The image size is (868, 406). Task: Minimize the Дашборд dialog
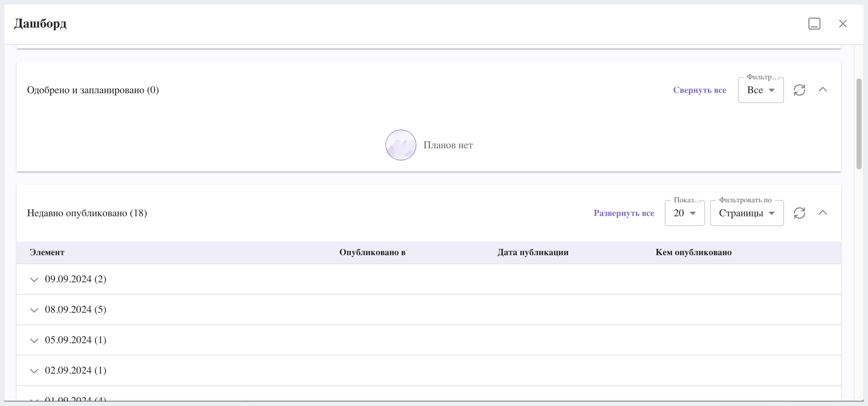tap(814, 24)
